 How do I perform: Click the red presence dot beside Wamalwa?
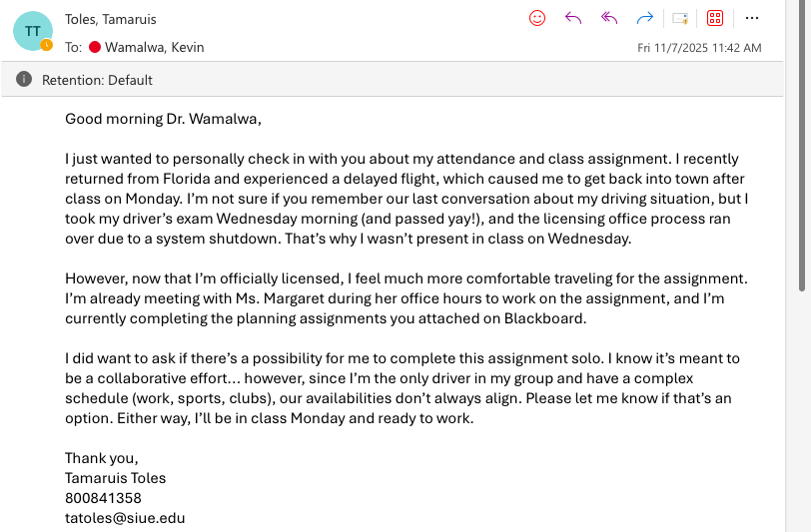point(96,47)
